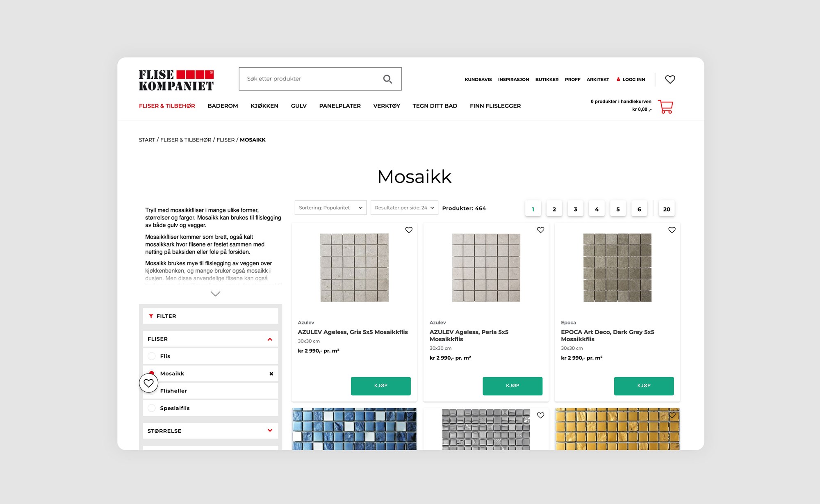Select the Mosaikk filter row
This screenshot has width=820, height=504.
click(x=210, y=374)
